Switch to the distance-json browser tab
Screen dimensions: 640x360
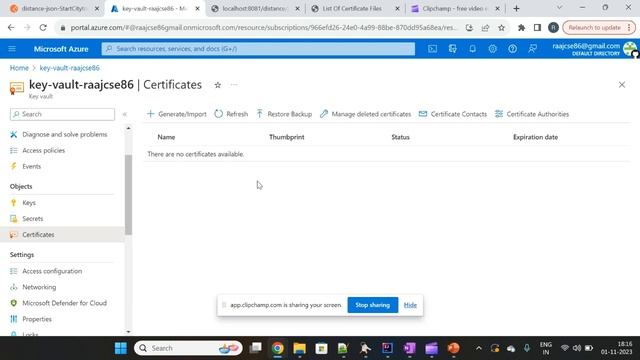pos(54,9)
